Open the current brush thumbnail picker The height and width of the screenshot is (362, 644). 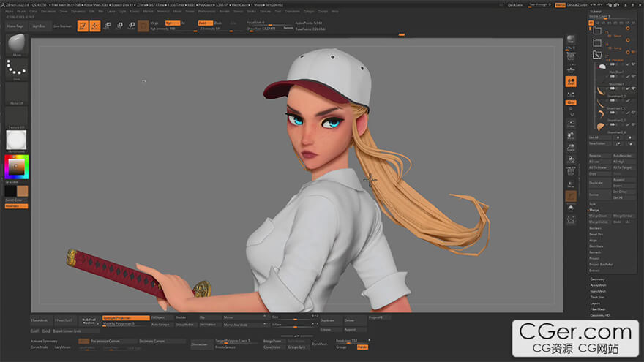[x=16, y=45]
